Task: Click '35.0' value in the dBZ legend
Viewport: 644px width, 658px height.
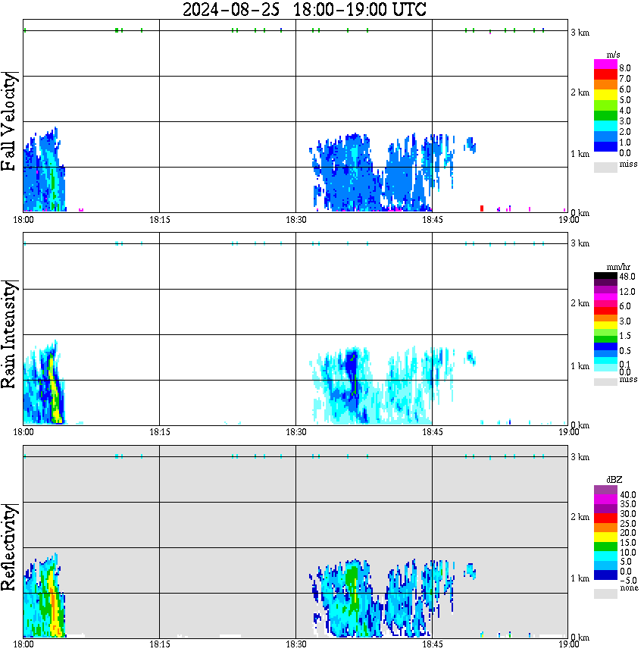Action: click(628, 504)
